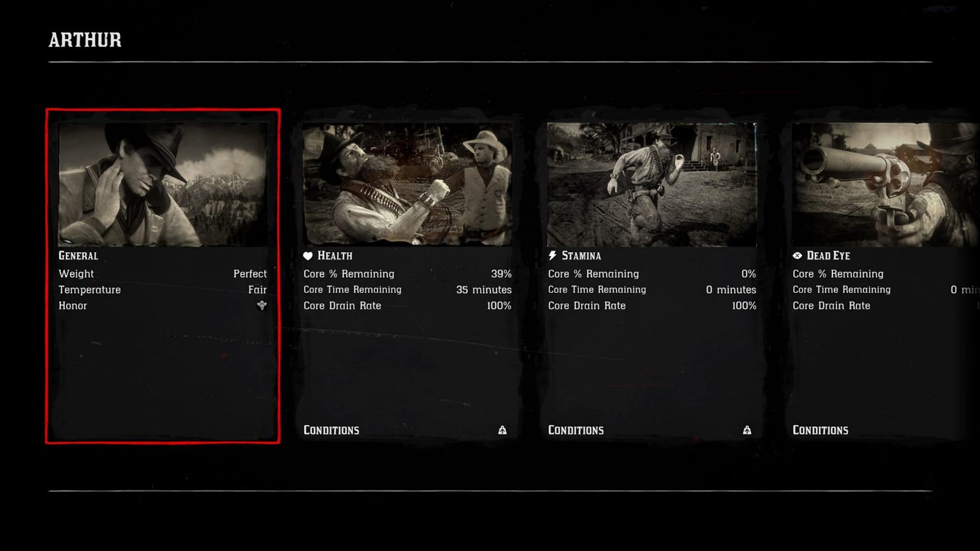
Task: Click the Stamina Conditions warning icon
Action: [x=747, y=430]
